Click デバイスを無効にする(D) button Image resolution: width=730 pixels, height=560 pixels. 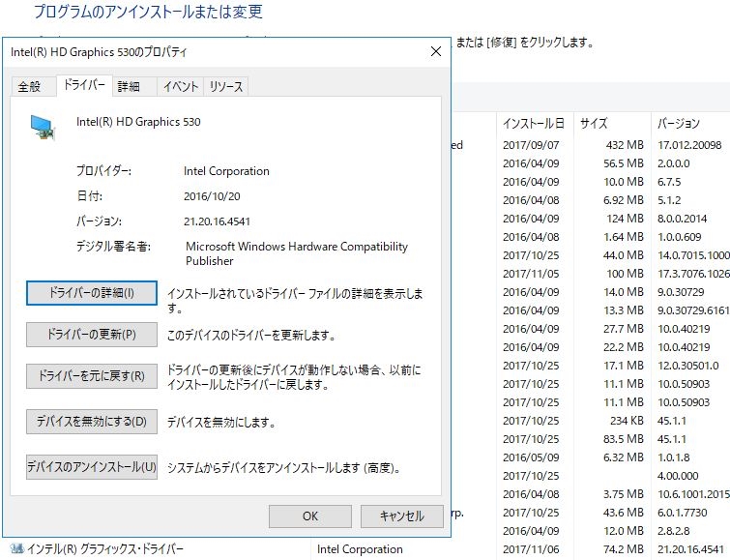point(92,422)
